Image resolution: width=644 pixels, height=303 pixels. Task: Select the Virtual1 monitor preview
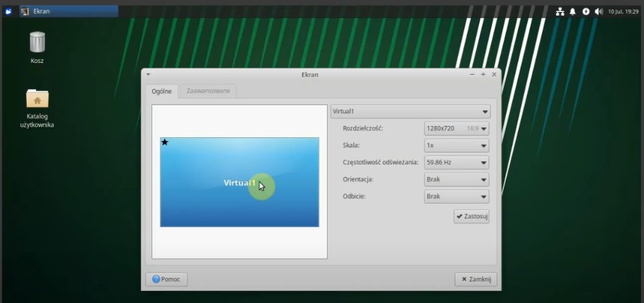click(x=240, y=182)
